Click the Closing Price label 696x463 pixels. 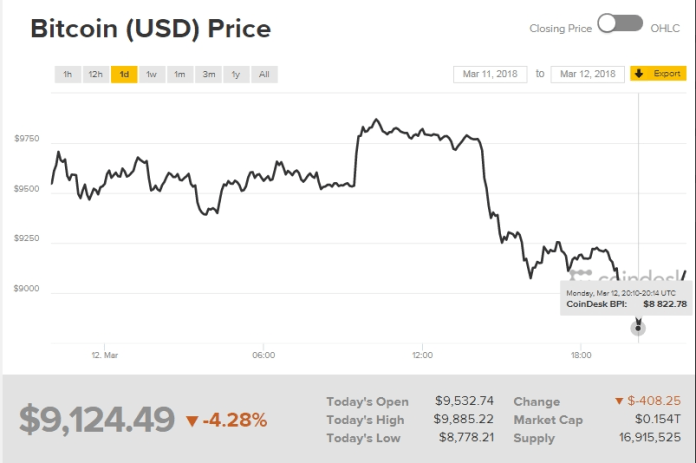click(560, 28)
